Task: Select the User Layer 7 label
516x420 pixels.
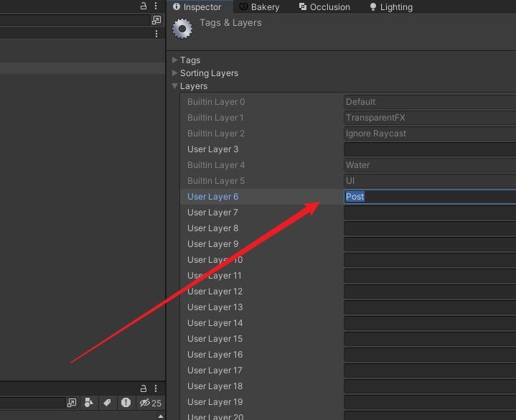Action: 212,213
